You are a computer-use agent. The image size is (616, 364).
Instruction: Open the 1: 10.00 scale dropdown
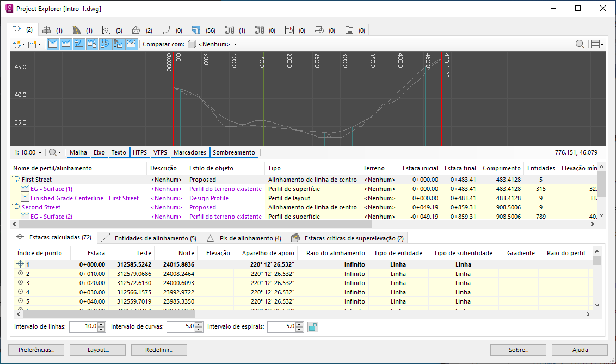coord(29,152)
